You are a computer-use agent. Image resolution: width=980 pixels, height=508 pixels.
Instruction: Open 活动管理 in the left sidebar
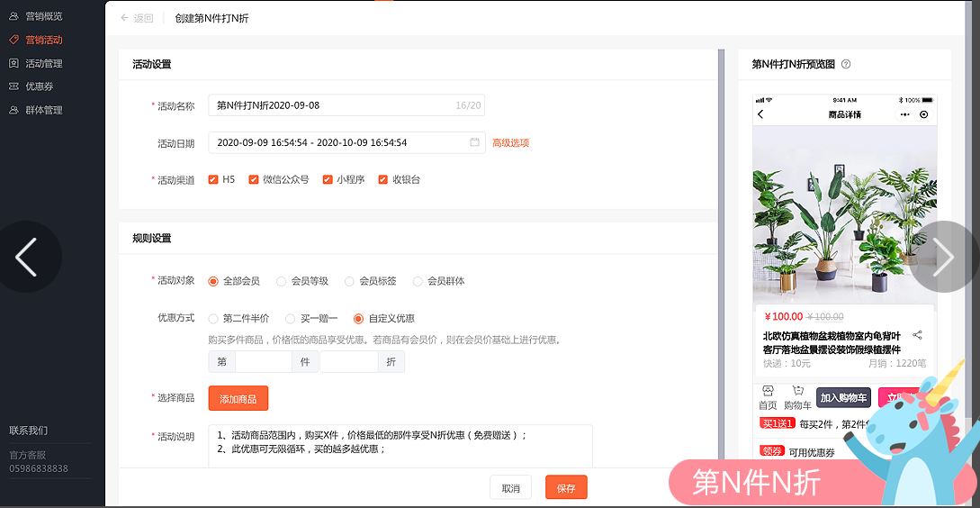coord(43,63)
